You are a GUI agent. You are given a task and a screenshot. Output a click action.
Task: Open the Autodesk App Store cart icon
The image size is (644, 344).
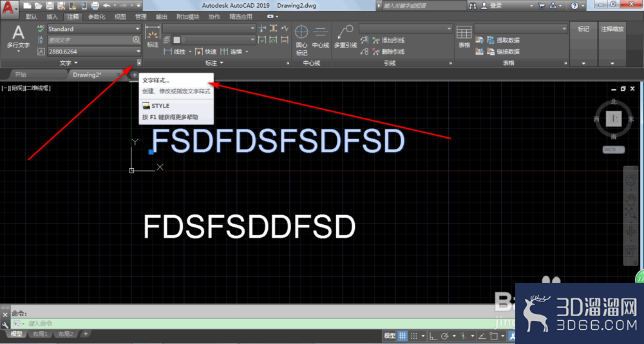click(x=542, y=6)
